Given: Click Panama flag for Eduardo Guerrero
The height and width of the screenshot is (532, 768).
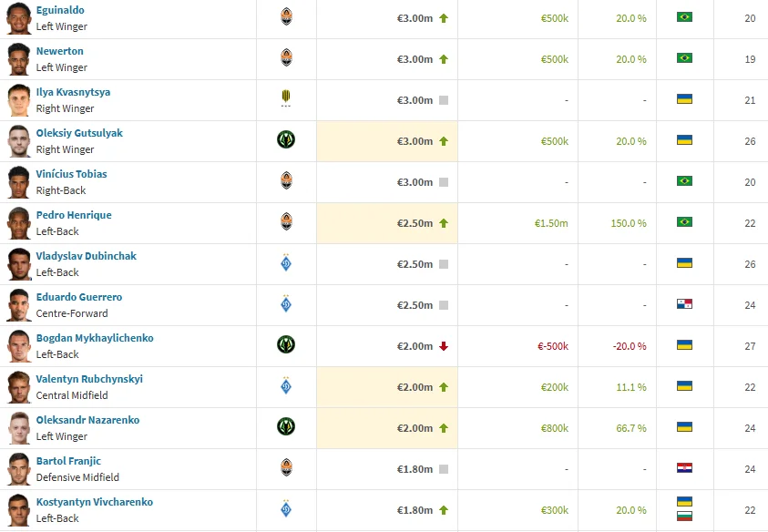Looking at the screenshot, I should coord(684,304).
